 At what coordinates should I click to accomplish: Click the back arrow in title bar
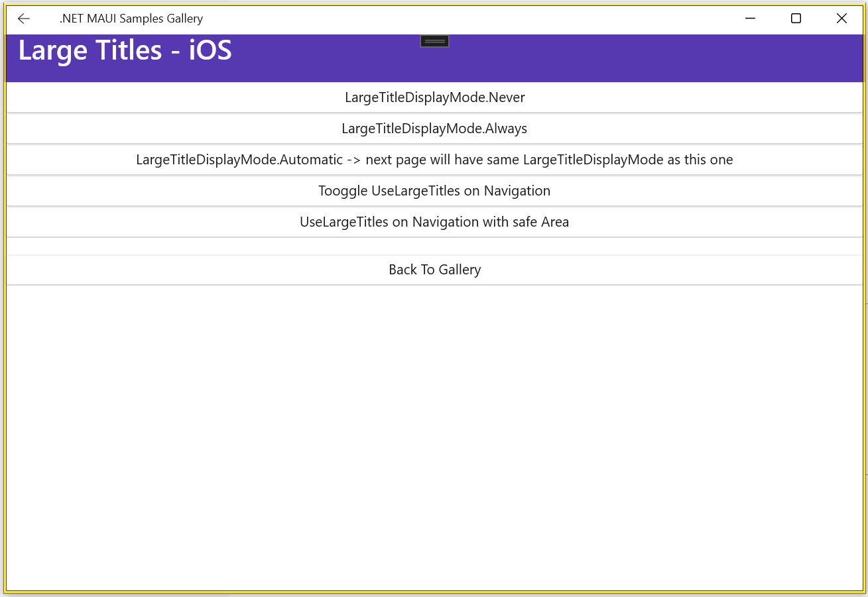click(x=24, y=19)
